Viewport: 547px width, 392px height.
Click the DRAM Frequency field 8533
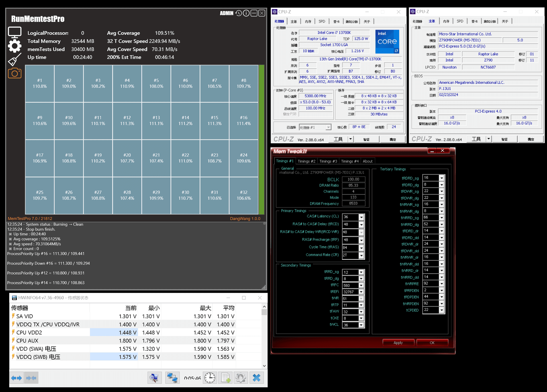pos(353,203)
